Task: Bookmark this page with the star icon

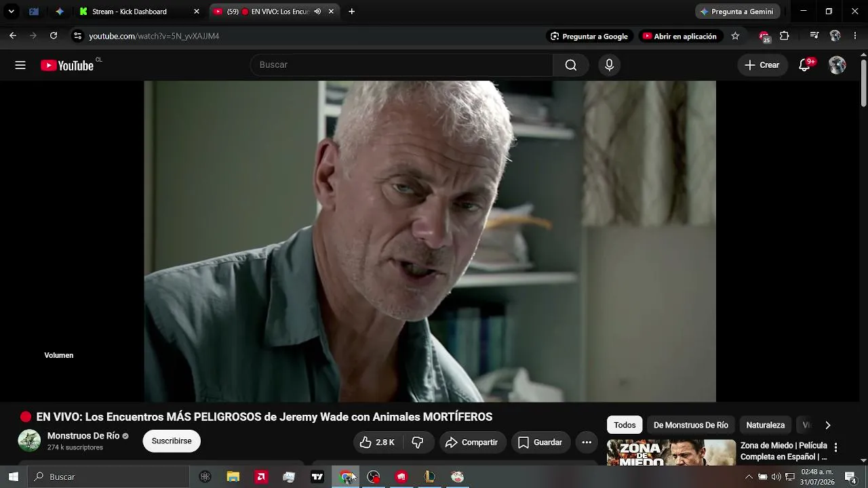Action: [735, 36]
